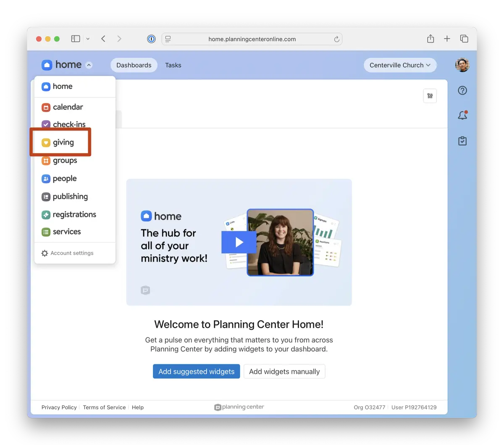Open the Privacy Policy link
The height and width of the screenshot is (445, 504).
coord(59,407)
